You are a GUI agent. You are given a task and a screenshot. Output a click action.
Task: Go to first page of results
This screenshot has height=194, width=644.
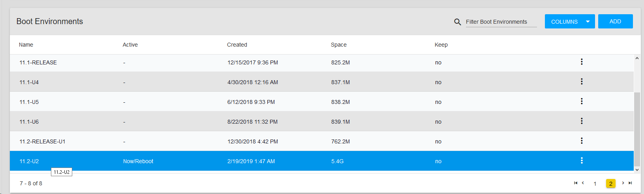(576, 183)
